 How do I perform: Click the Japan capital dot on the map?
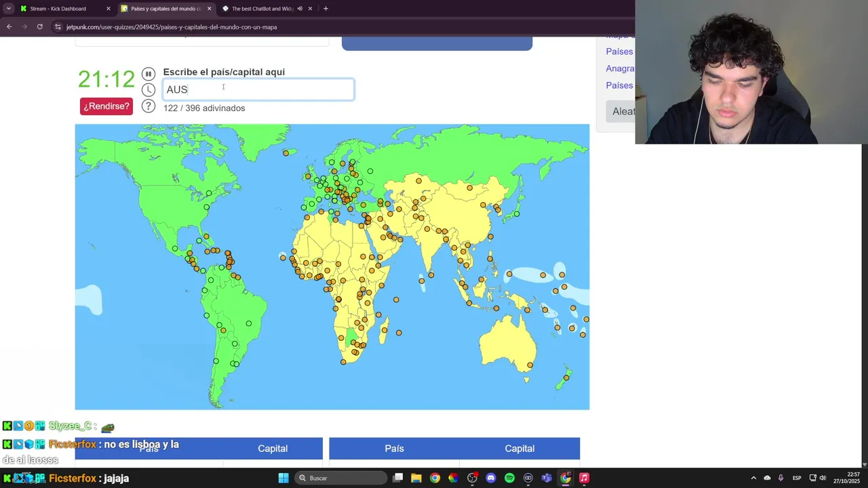tap(517, 214)
